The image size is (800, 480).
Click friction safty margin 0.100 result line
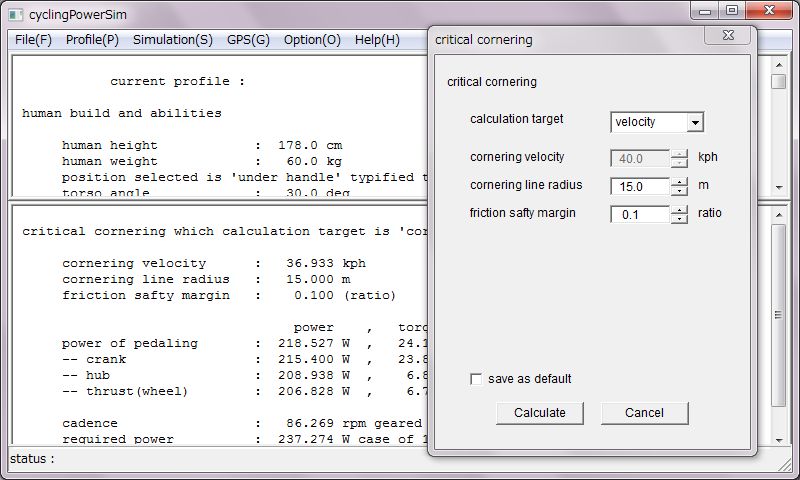(x=229, y=295)
